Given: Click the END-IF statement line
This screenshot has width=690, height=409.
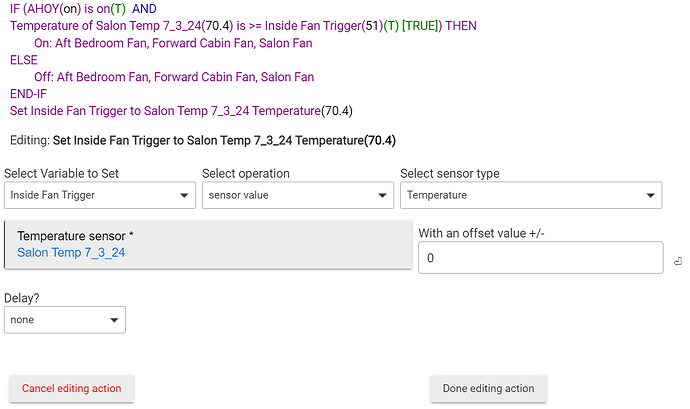Looking at the screenshot, I should point(28,94).
